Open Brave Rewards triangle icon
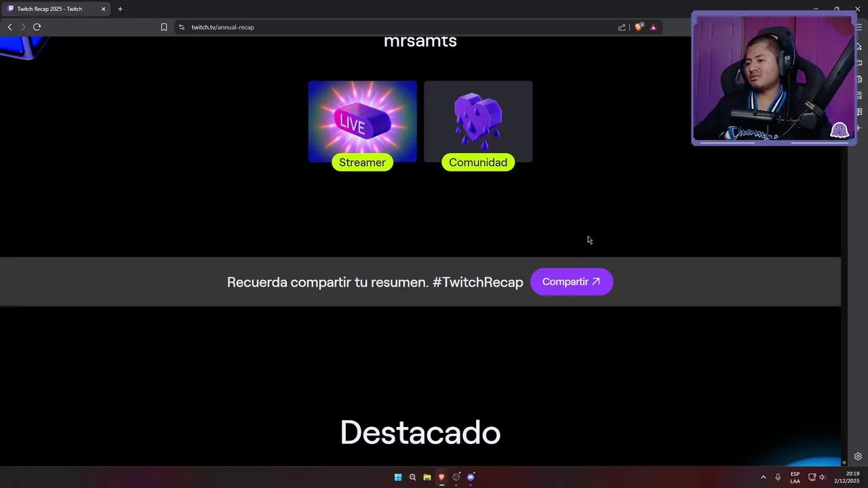The image size is (868, 488). 653,27
